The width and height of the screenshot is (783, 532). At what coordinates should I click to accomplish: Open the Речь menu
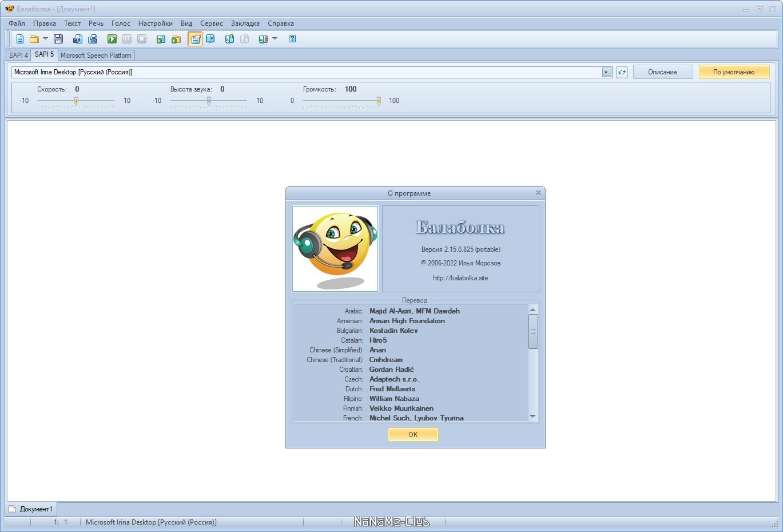point(96,23)
